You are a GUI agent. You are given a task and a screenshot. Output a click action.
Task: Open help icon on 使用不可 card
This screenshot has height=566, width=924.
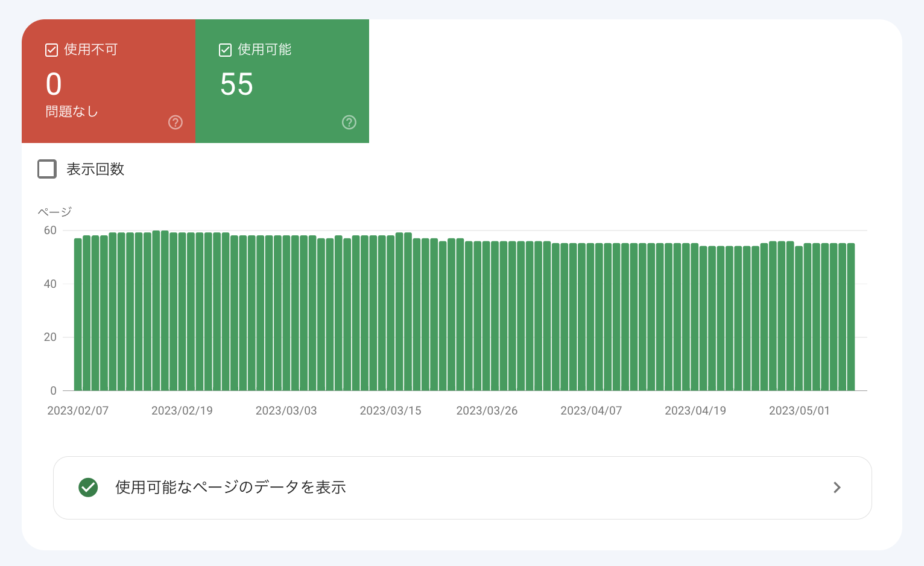pyautogui.click(x=176, y=122)
